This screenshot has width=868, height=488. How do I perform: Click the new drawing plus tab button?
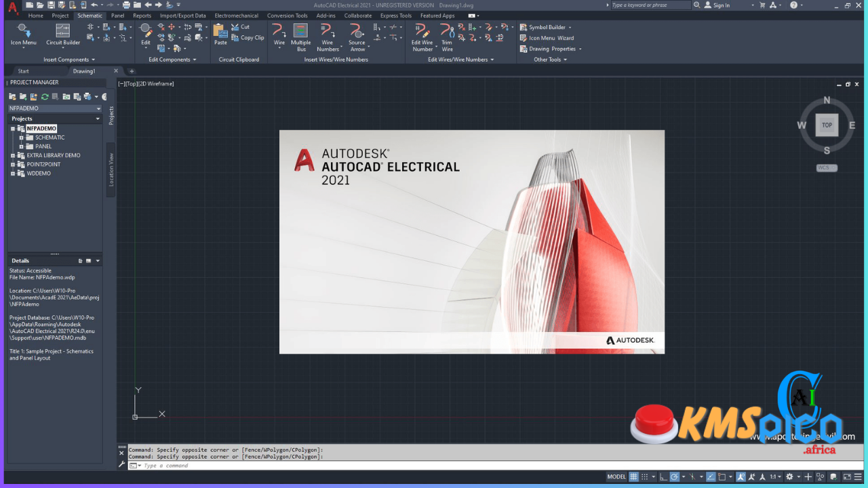pyautogui.click(x=132, y=71)
